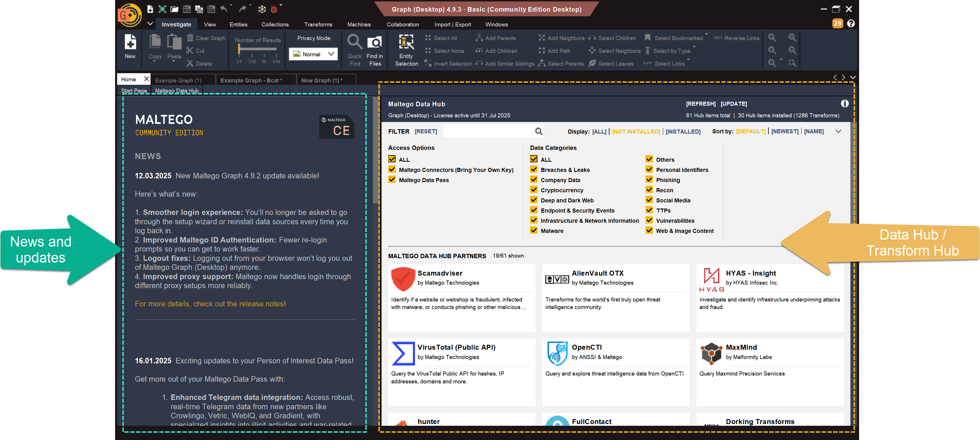Open Select Bookmarked dropdown arrow

point(707,34)
